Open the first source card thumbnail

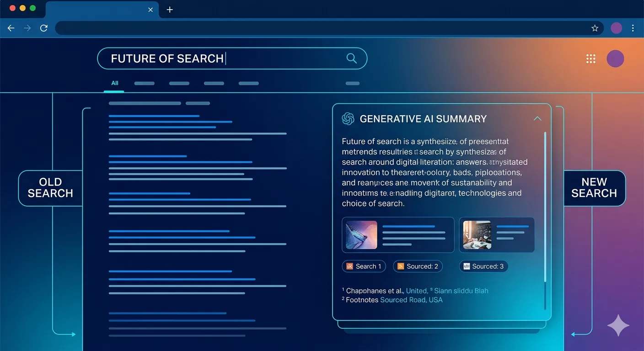(x=362, y=235)
